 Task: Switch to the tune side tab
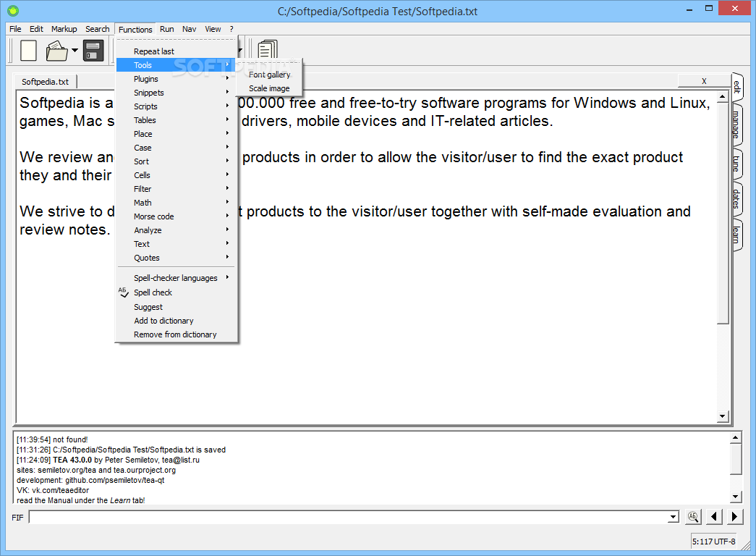(736, 163)
